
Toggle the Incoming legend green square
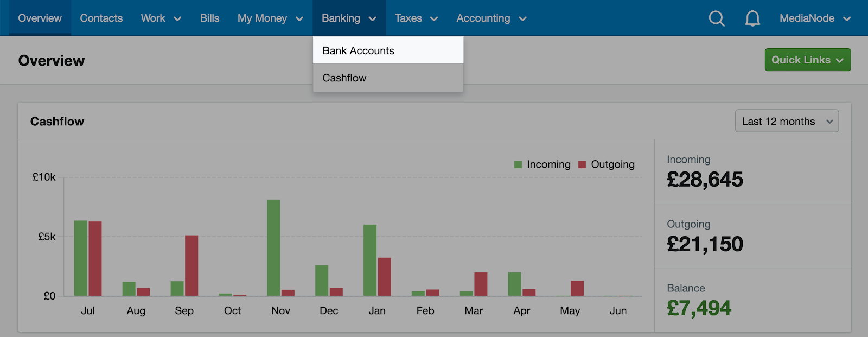click(x=518, y=164)
